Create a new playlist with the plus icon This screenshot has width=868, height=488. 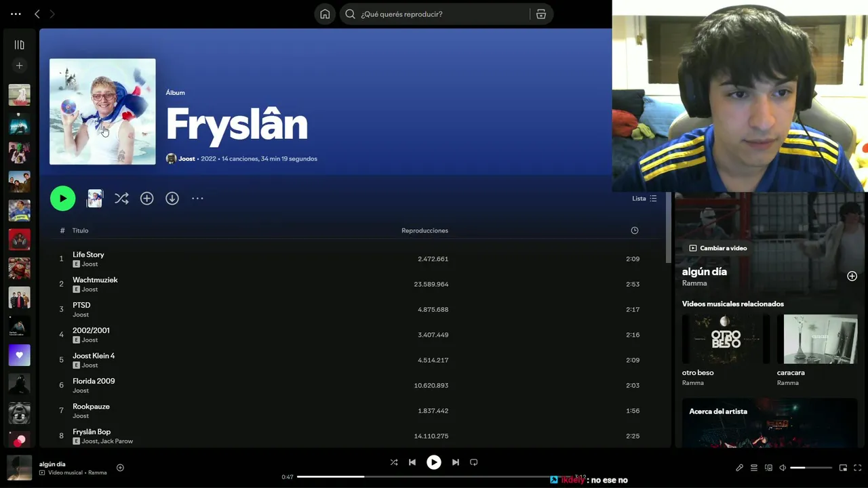pyautogui.click(x=19, y=66)
